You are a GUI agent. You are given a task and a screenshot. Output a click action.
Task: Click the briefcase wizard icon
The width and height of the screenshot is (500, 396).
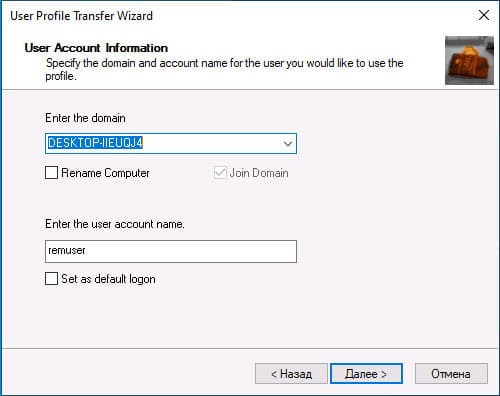pyautogui.click(x=469, y=60)
